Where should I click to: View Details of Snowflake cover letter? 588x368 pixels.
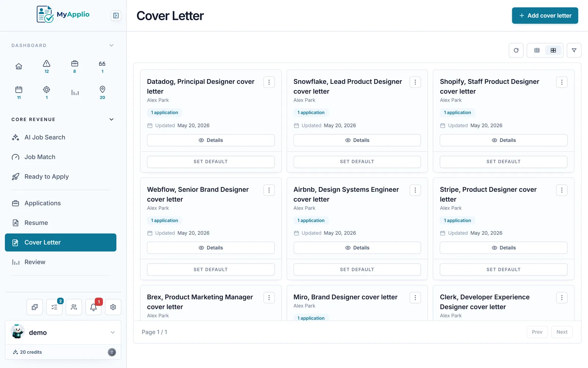(357, 140)
